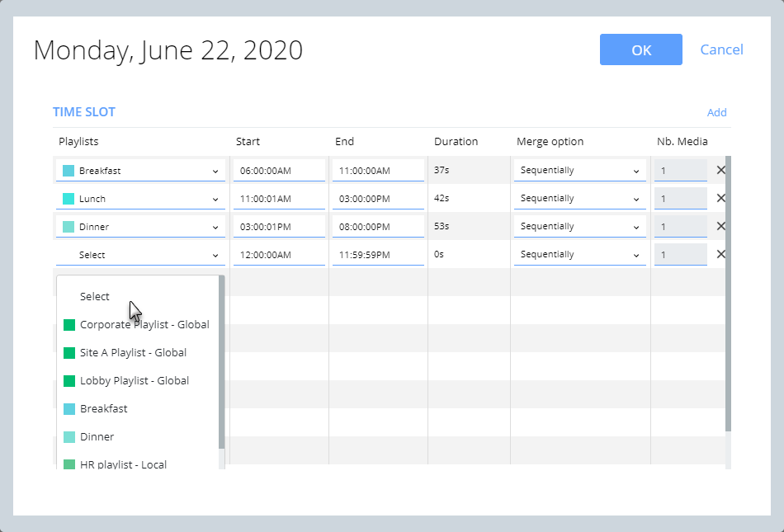Open the Sequentially dropdown on the Dinner row
Viewport: 784px width, 532px height.
[x=579, y=226]
